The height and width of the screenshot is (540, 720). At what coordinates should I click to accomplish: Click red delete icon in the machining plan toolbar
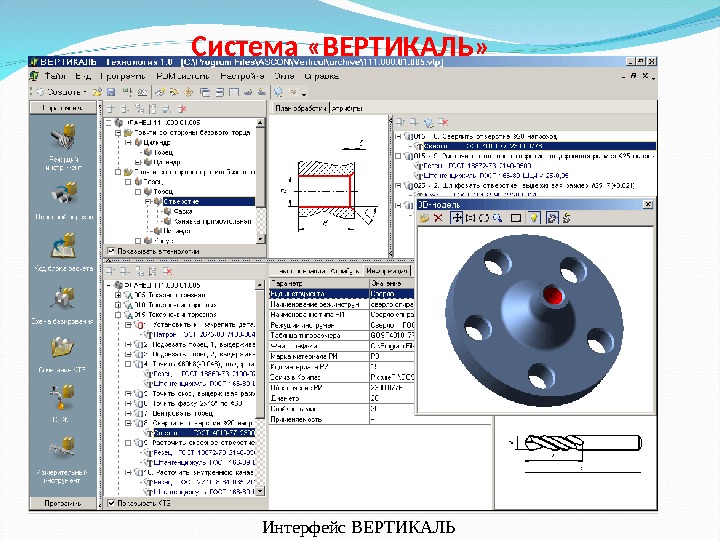tap(443, 123)
